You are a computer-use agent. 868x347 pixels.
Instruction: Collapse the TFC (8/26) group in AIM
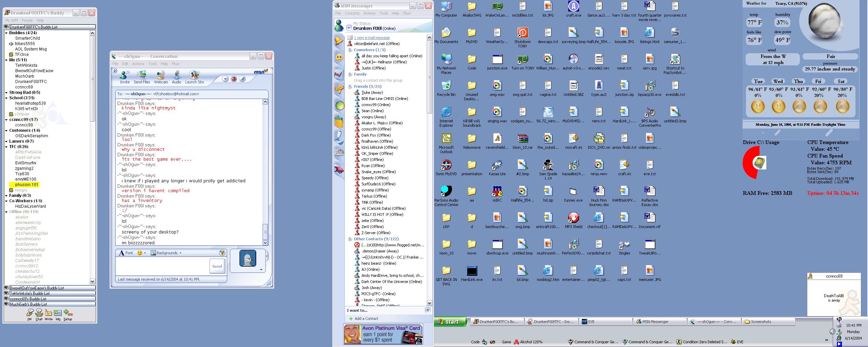point(6,147)
